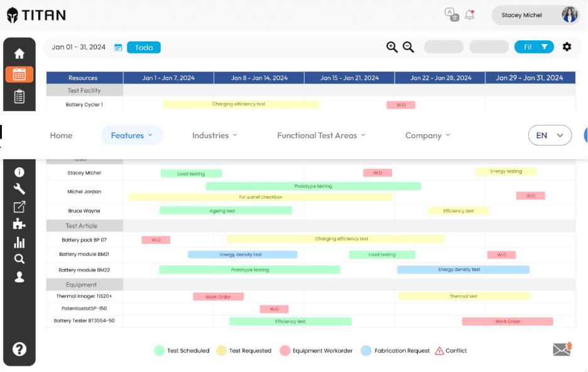Open Battery Tester BT3554-50 Work Order bar
588x372 pixels.
[508, 321]
